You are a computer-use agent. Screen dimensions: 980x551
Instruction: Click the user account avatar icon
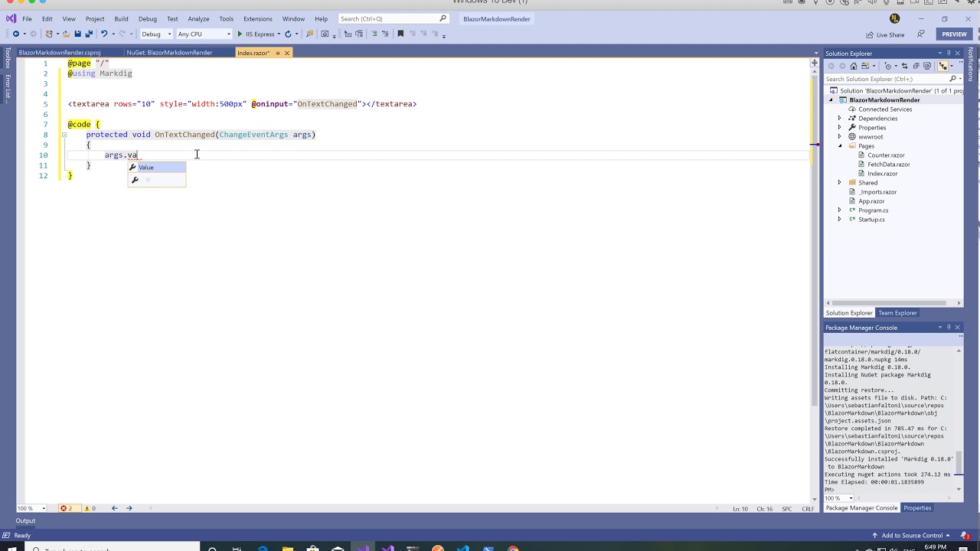[894, 18]
